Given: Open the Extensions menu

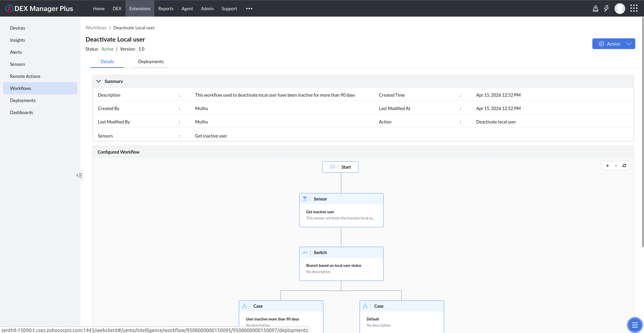Looking at the screenshot, I should point(140,9).
